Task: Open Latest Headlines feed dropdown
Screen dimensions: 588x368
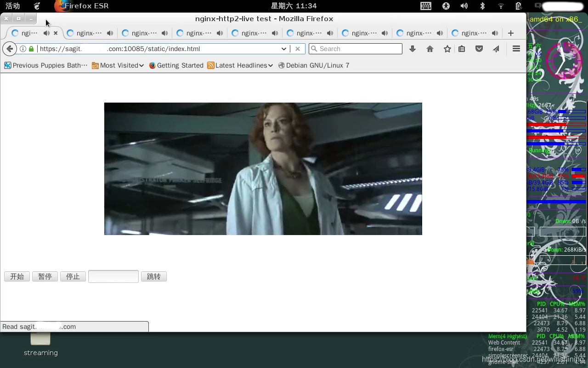Action: click(240, 65)
